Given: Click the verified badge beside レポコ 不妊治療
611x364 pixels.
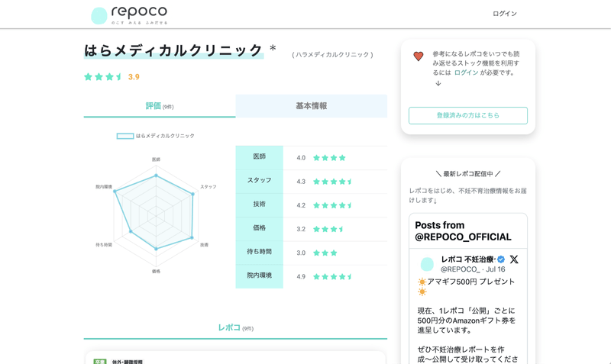Looking at the screenshot, I should tap(501, 259).
